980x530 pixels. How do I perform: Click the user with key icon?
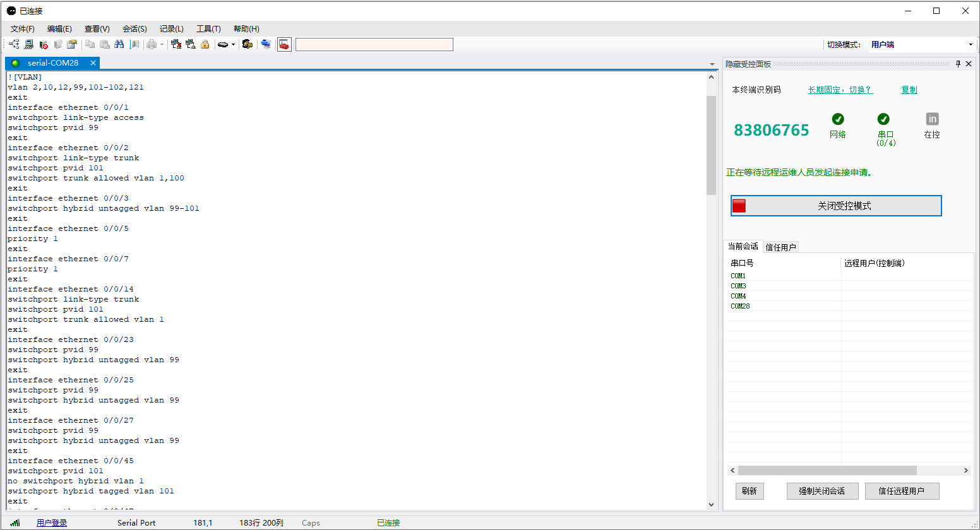coord(248,44)
